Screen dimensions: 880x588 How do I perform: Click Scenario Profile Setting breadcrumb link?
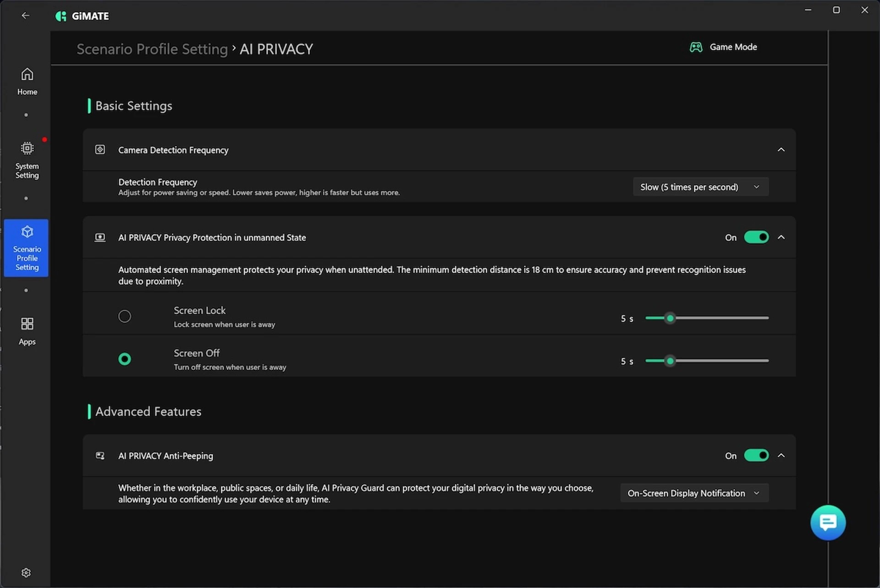(x=152, y=49)
